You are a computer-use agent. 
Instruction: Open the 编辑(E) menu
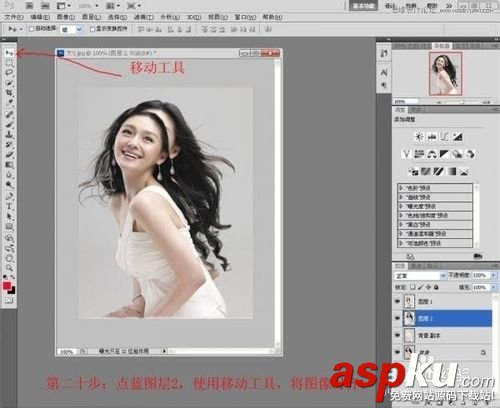(x=40, y=17)
